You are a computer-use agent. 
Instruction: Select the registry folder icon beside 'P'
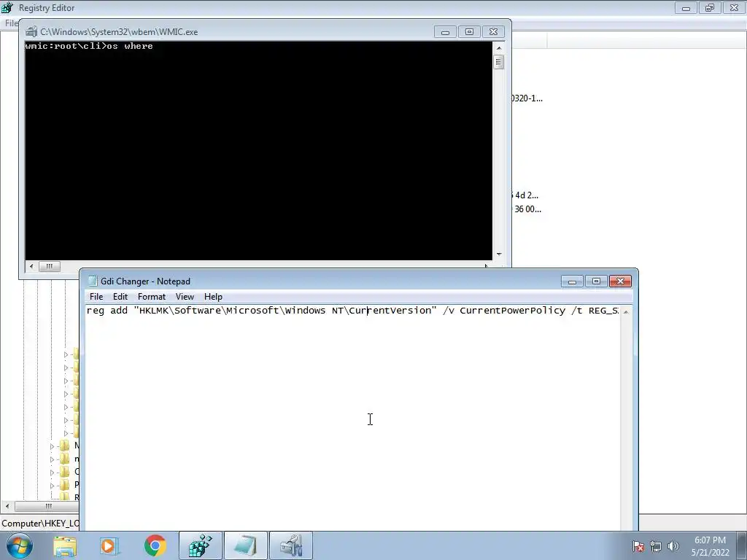pyautogui.click(x=65, y=485)
